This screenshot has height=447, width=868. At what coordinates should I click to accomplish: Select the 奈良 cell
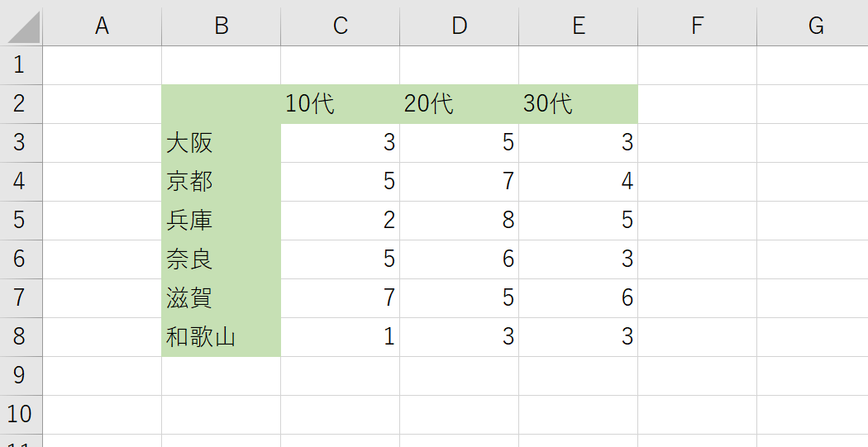(222, 259)
